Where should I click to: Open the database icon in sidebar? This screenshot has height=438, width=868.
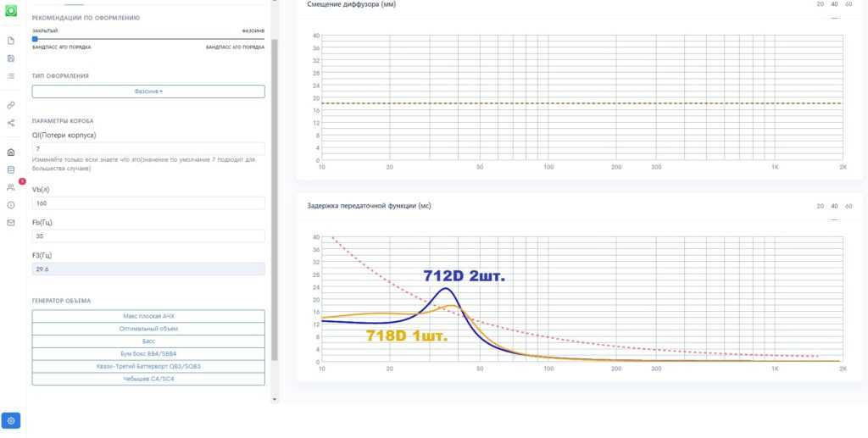[x=11, y=169]
